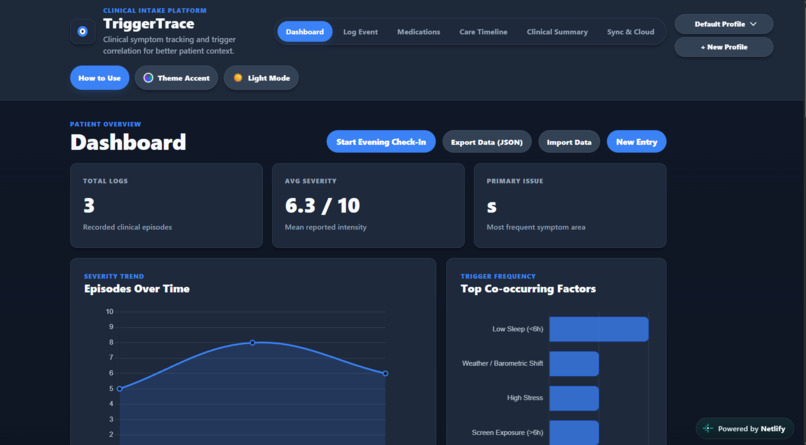Click Export Data (JSON)
Screen dimensions: 806x445
[x=487, y=142]
